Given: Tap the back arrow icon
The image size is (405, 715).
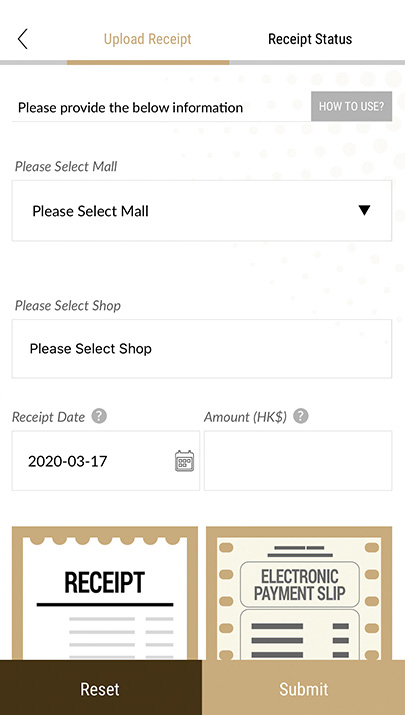Looking at the screenshot, I should click(23, 39).
